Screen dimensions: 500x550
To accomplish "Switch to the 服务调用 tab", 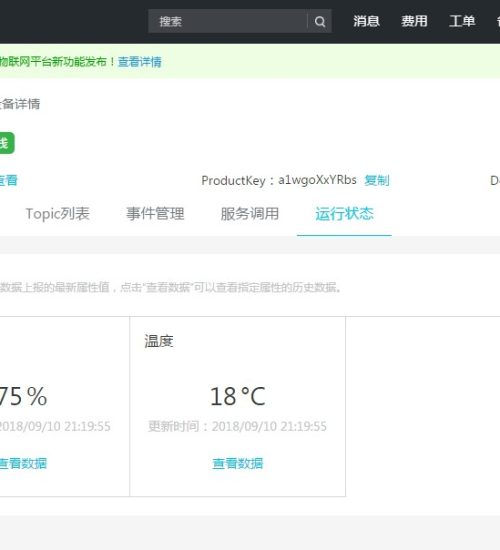I will 250,214.
